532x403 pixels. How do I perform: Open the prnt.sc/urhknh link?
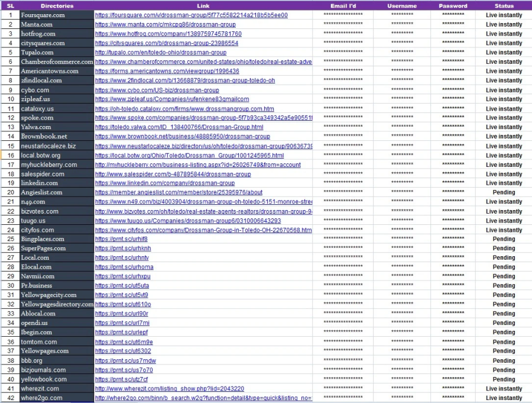click(123, 249)
